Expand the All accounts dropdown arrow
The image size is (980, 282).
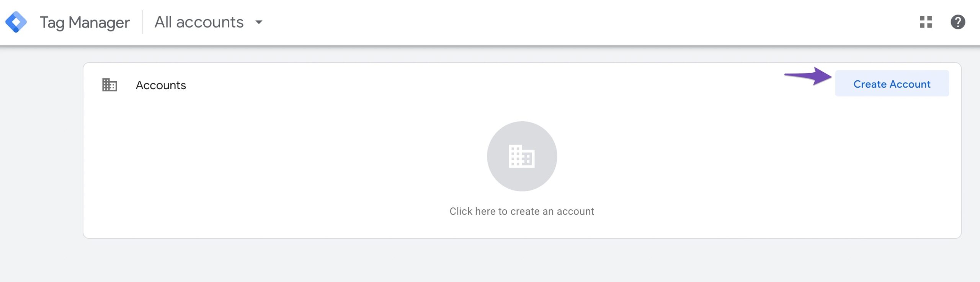[x=259, y=22]
